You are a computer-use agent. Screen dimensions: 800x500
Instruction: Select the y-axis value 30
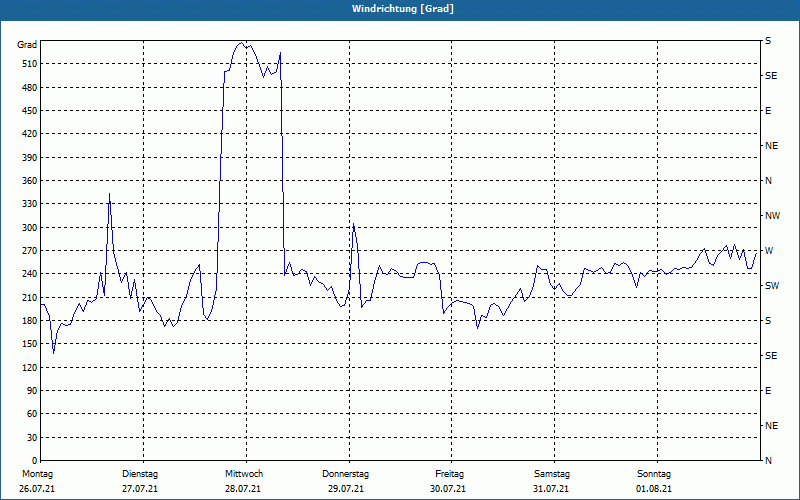[x=32, y=437]
